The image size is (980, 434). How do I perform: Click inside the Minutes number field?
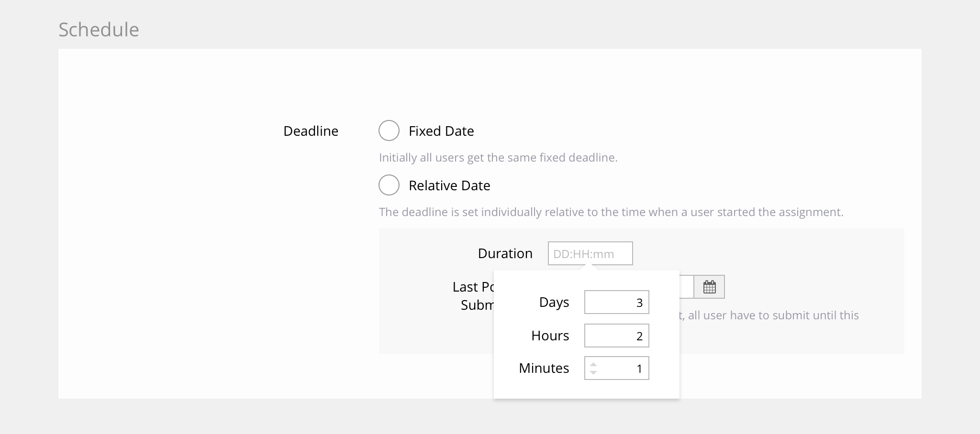point(622,368)
